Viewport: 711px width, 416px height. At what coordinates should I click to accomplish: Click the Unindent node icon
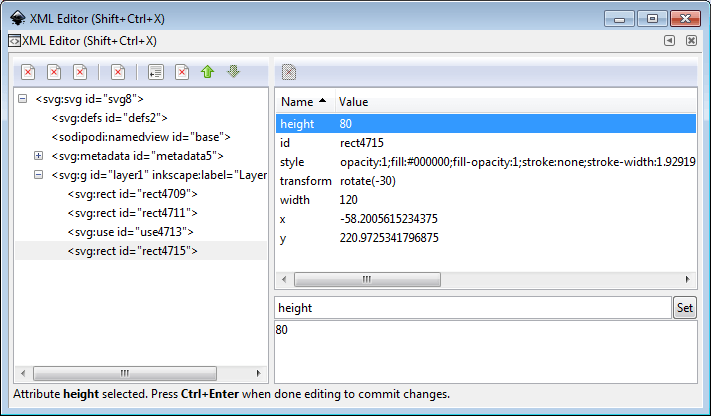[x=156, y=72]
